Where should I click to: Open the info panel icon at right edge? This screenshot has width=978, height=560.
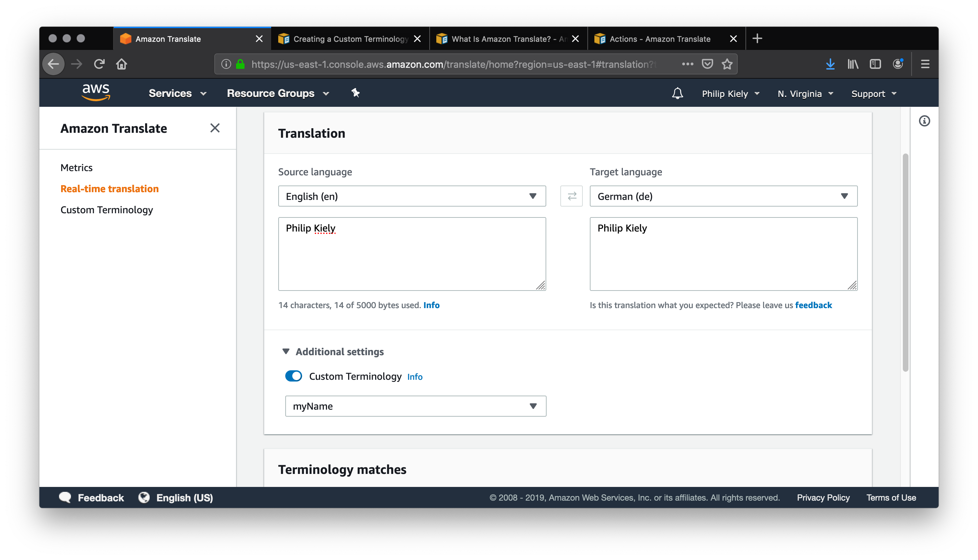pos(925,121)
